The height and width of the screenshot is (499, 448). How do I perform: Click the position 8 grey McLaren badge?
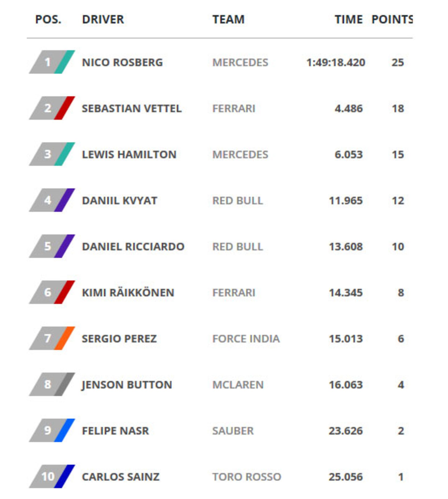(52, 384)
